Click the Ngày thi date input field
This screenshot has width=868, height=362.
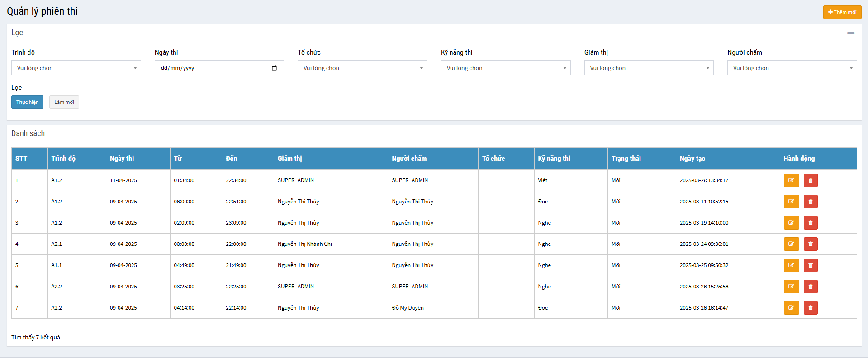tap(213, 68)
